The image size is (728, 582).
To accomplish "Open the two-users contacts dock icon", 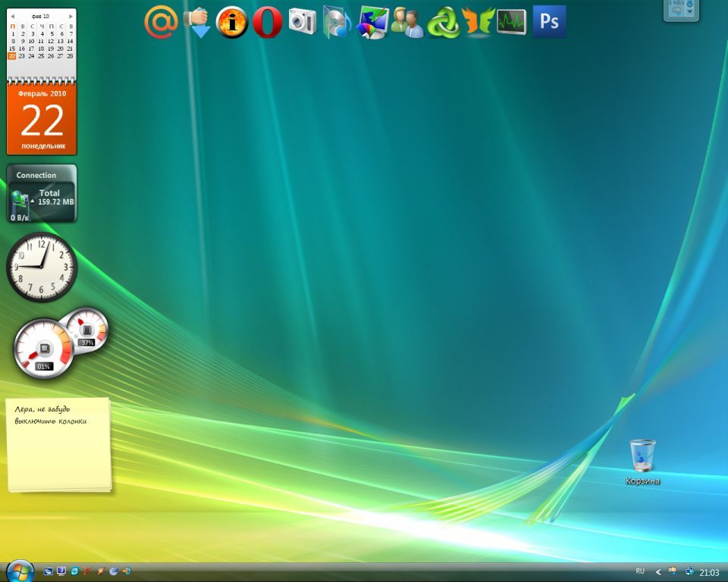I will pyautogui.click(x=407, y=22).
